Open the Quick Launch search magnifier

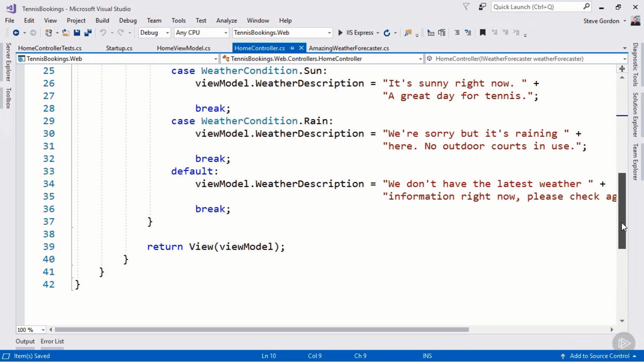point(587,7)
